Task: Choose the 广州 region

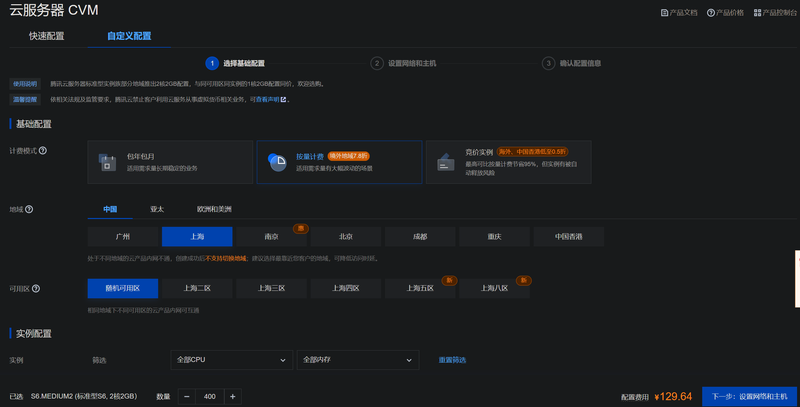Action: click(122, 237)
